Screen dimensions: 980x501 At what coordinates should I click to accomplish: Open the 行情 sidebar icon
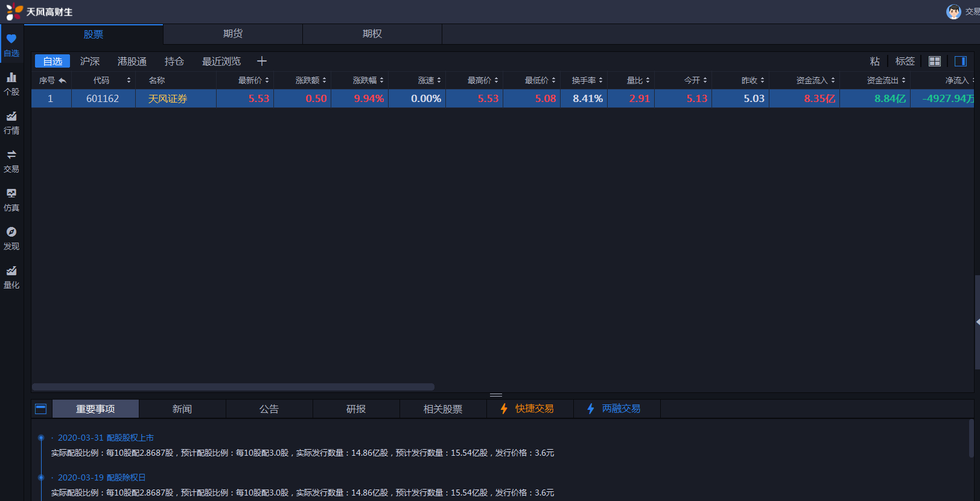pyautogui.click(x=11, y=116)
